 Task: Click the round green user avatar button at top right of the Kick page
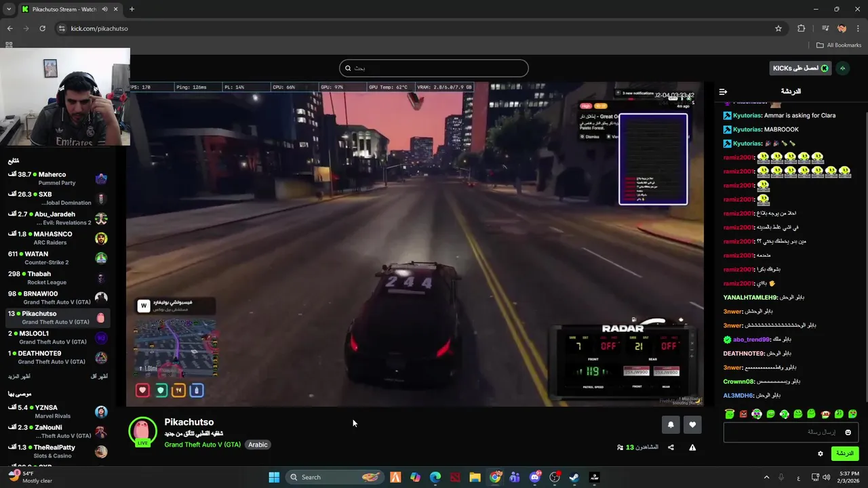coord(842,68)
